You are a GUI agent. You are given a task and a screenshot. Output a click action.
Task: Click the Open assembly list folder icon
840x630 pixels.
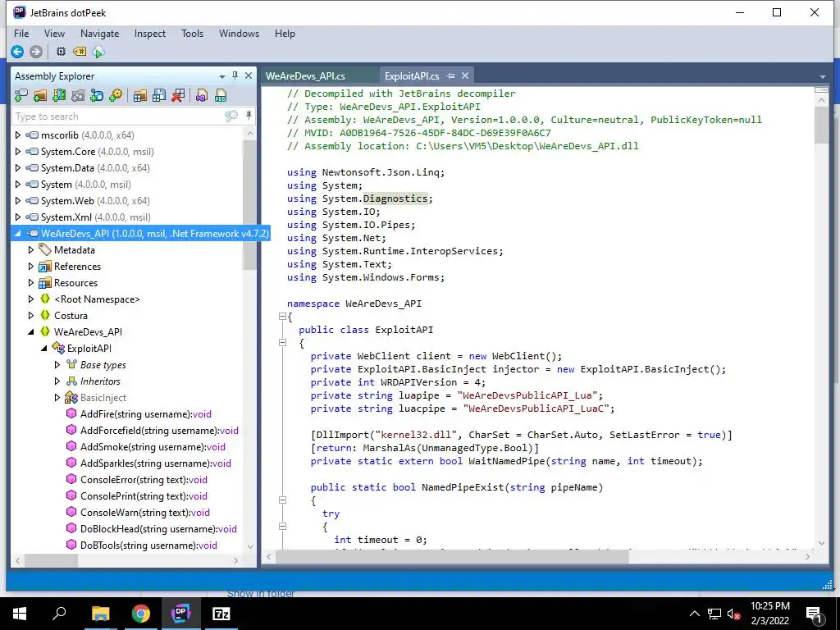coord(139,96)
